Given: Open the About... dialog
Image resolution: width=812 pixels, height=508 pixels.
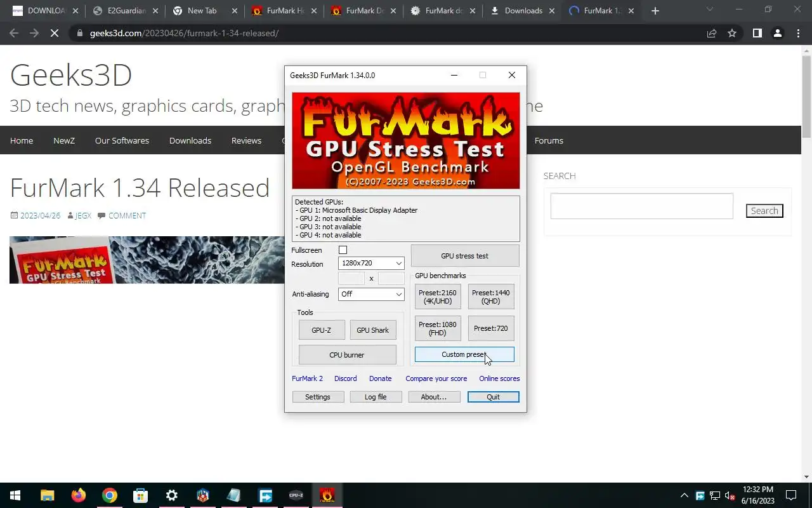Looking at the screenshot, I should click(434, 397).
